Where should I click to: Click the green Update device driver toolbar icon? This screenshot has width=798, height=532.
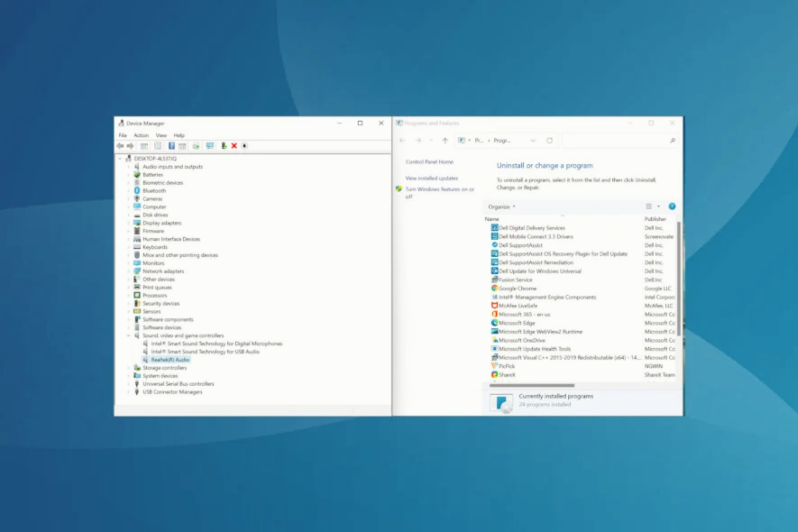tap(224, 146)
